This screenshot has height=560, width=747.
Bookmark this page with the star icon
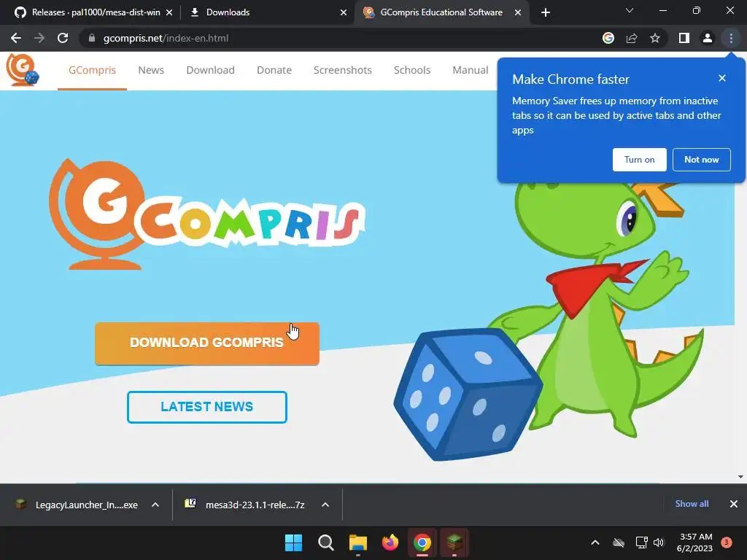click(655, 38)
